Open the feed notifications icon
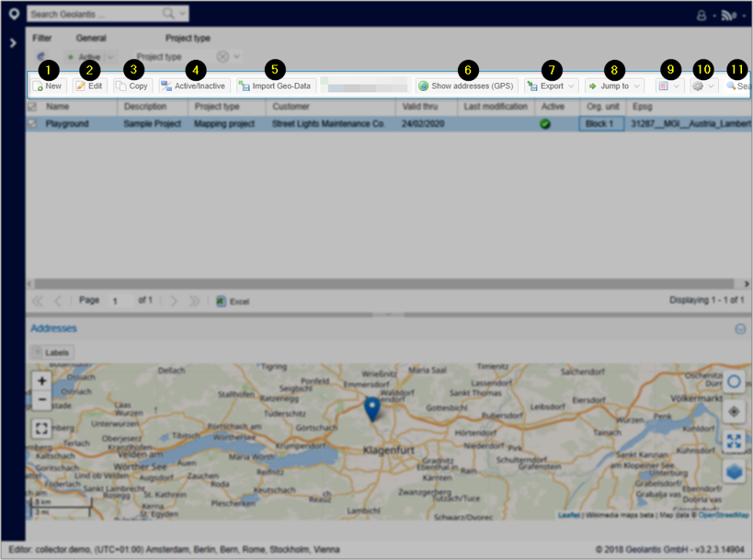The image size is (753, 560). [728, 16]
